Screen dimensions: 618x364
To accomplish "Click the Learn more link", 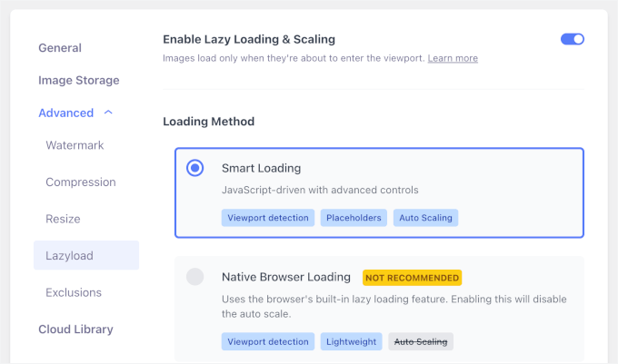I will tap(453, 58).
